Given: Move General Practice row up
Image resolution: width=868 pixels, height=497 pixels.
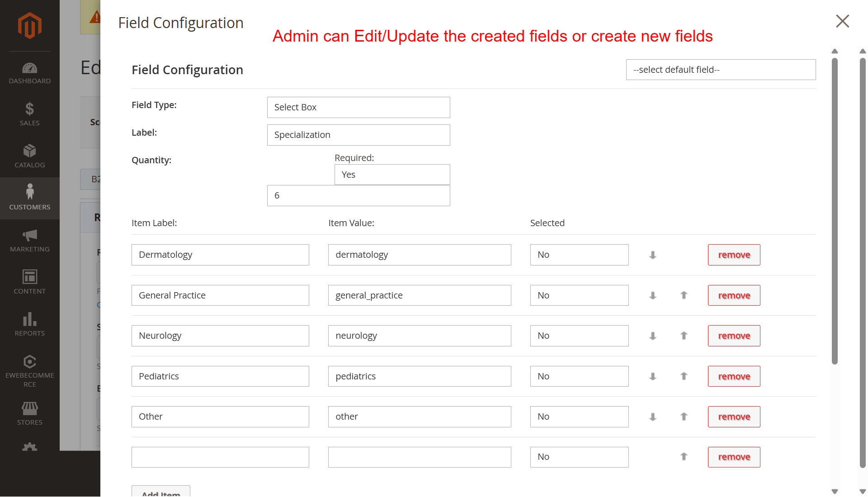Looking at the screenshot, I should click(x=684, y=295).
